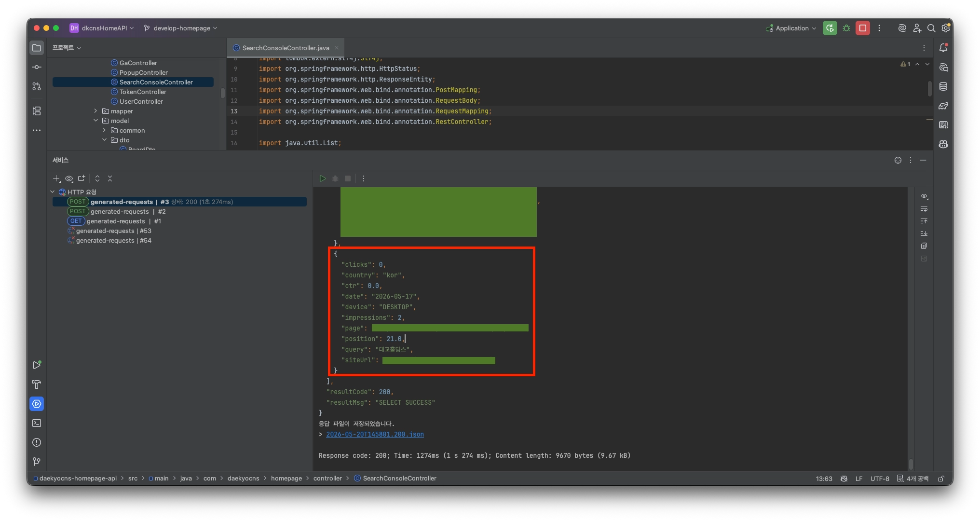This screenshot has height=521, width=980.
Task: Open the Terminal tool window icon
Action: [x=37, y=423]
